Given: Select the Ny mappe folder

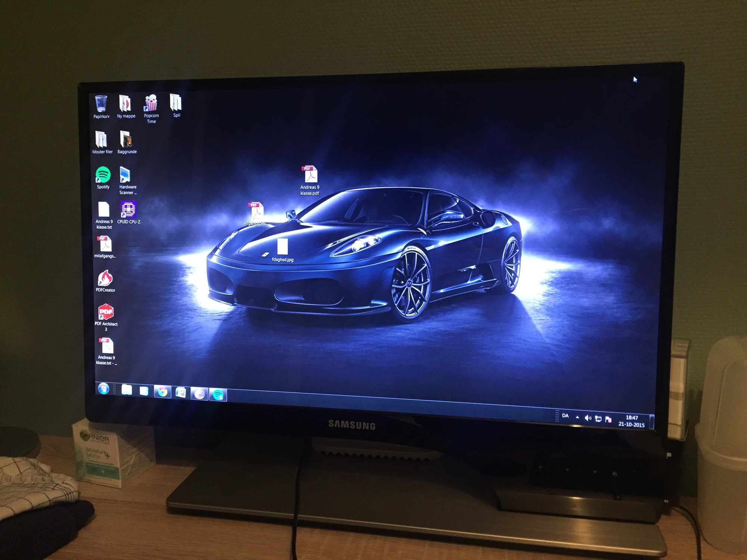Looking at the screenshot, I should 125,103.
